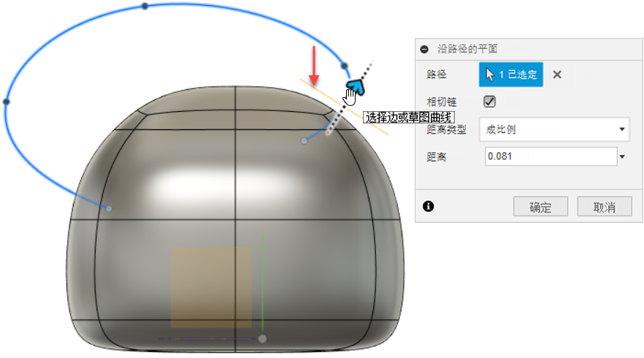
Task: Click the blue arrow manipulator on the path
Action: pyautogui.click(x=356, y=86)
